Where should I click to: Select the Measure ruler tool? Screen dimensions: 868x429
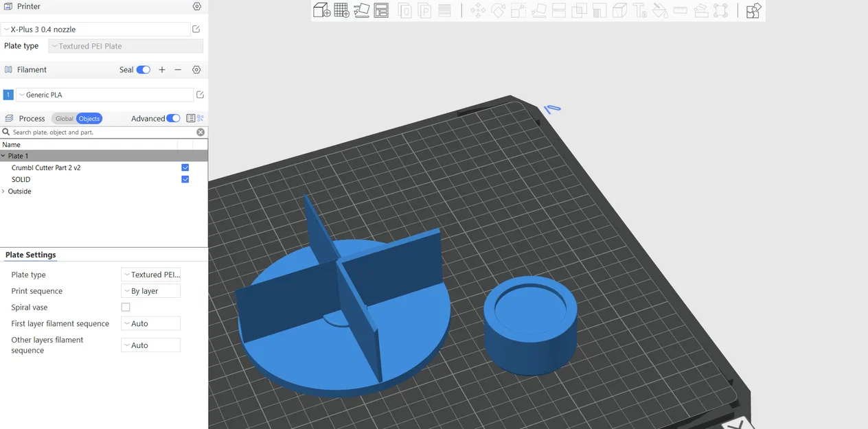tap(680, 10)
